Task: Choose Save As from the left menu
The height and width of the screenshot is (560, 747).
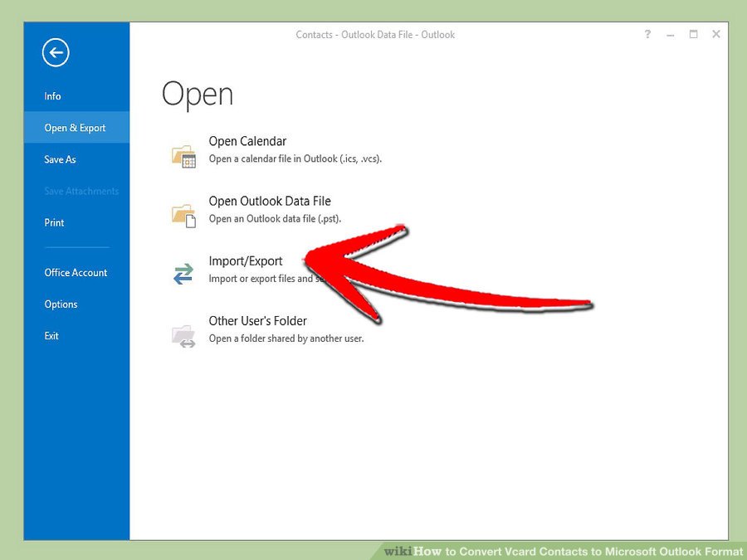Action: tap(60, 159)
